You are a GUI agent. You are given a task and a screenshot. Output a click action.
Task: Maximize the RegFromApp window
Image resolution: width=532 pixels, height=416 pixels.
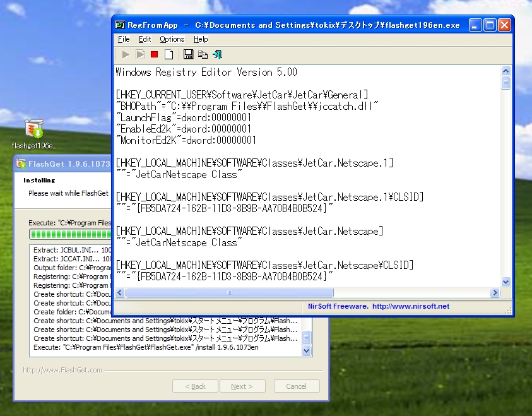[490, 25]
